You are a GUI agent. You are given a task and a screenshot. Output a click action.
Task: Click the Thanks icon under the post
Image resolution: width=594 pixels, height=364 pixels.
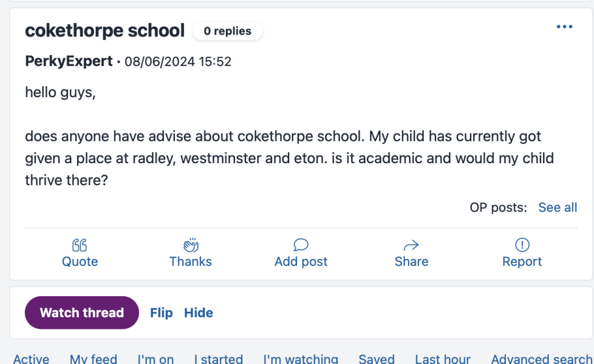coord(190,252)
